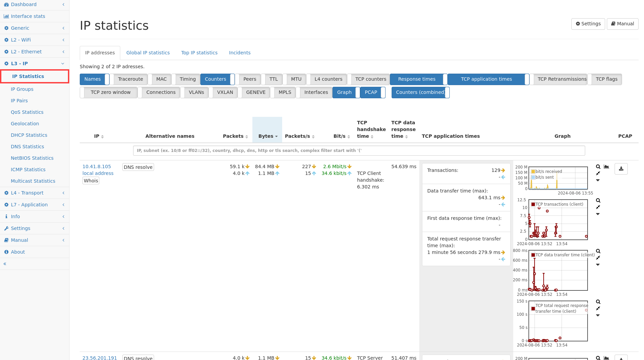Collapse the sidebar with double chevron
Screen dimensions: 644x360
point(5,264)
